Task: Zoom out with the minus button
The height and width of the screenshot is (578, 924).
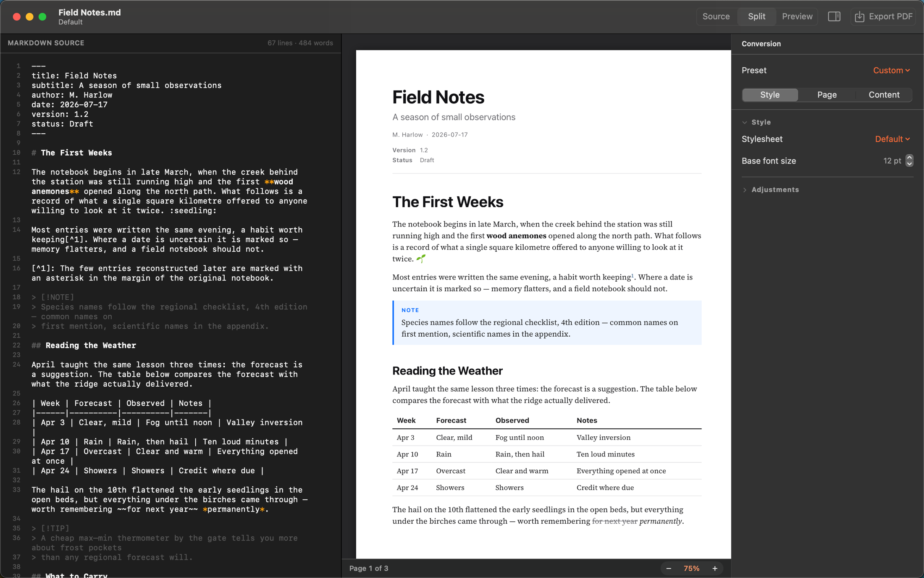Action: pyautogui.click(x=668, y=568)
